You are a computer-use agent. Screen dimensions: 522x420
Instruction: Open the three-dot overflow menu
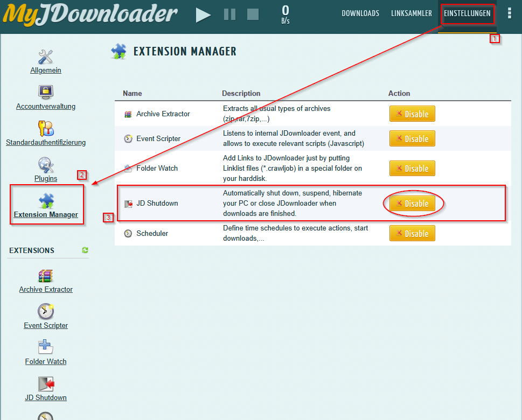(x=510, y=13)
